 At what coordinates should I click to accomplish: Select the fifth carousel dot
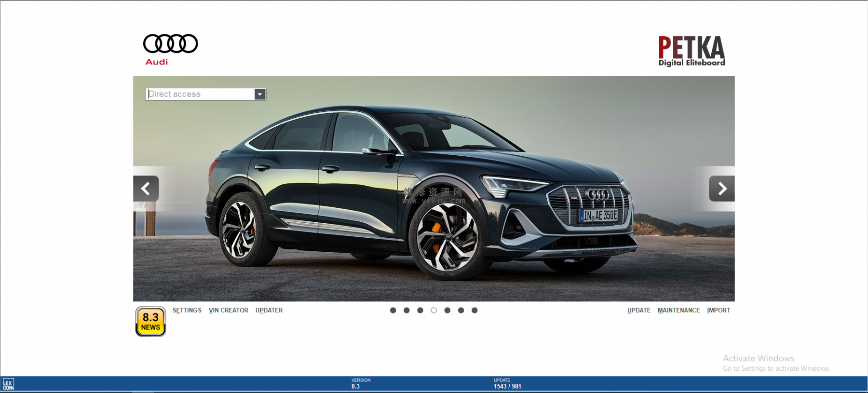[448, 311]
